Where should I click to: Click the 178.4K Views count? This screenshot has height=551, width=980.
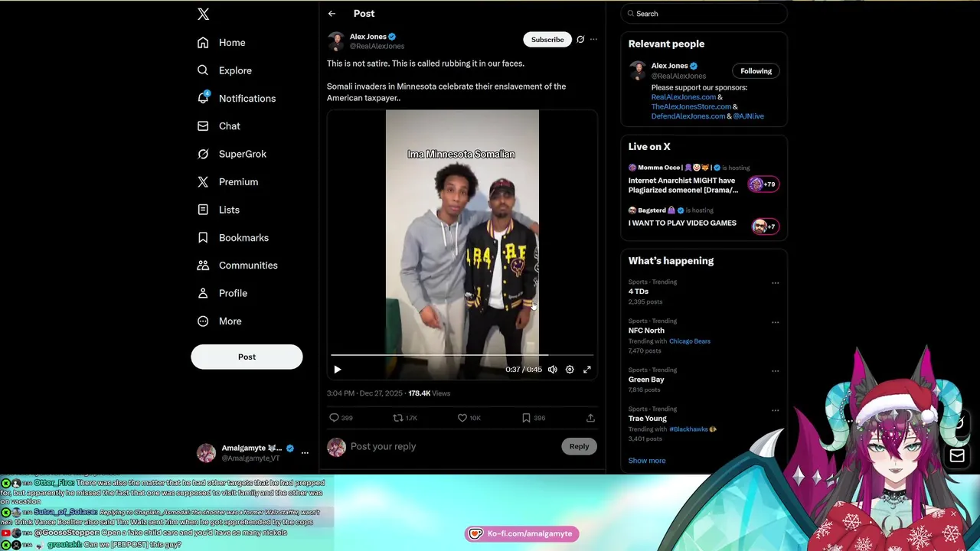click(x=429, y=393)
